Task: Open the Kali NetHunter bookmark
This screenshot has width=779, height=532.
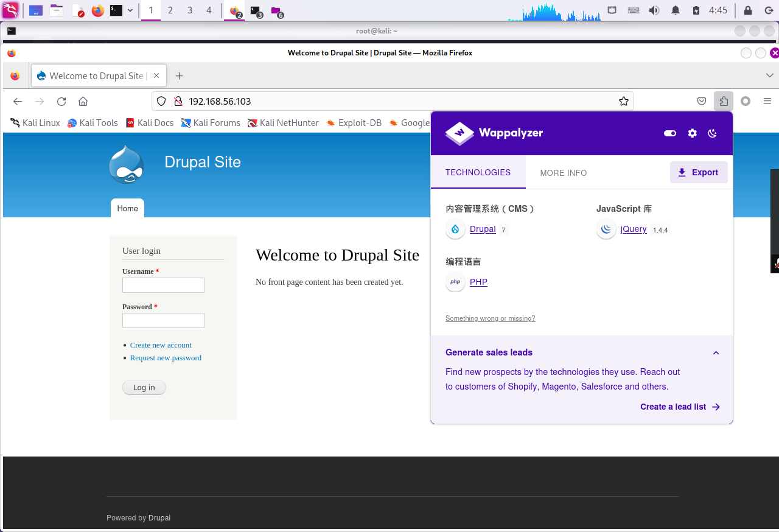Action: pyautogui.click(x=283, y=123)
